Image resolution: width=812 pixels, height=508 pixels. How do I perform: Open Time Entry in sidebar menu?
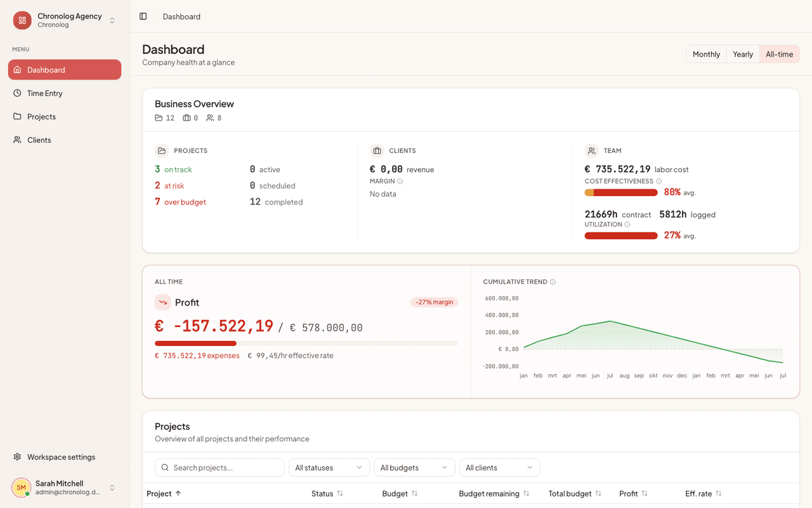click(x=65, y=93)
